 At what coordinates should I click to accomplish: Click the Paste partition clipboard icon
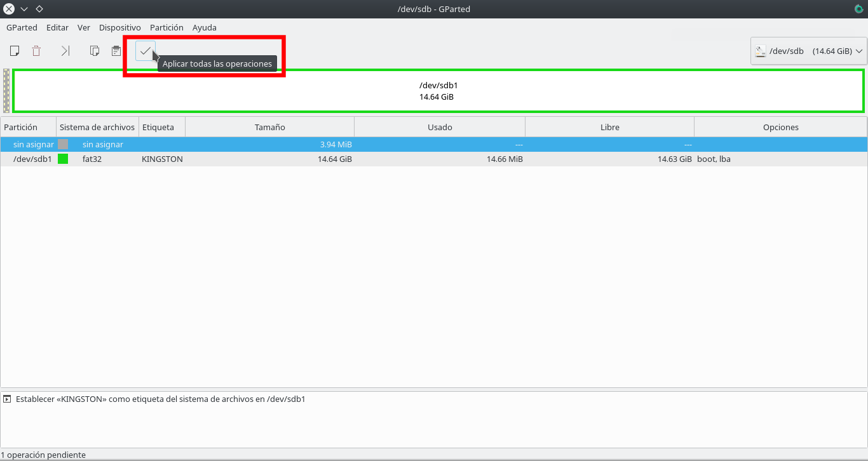click(116, 51)
